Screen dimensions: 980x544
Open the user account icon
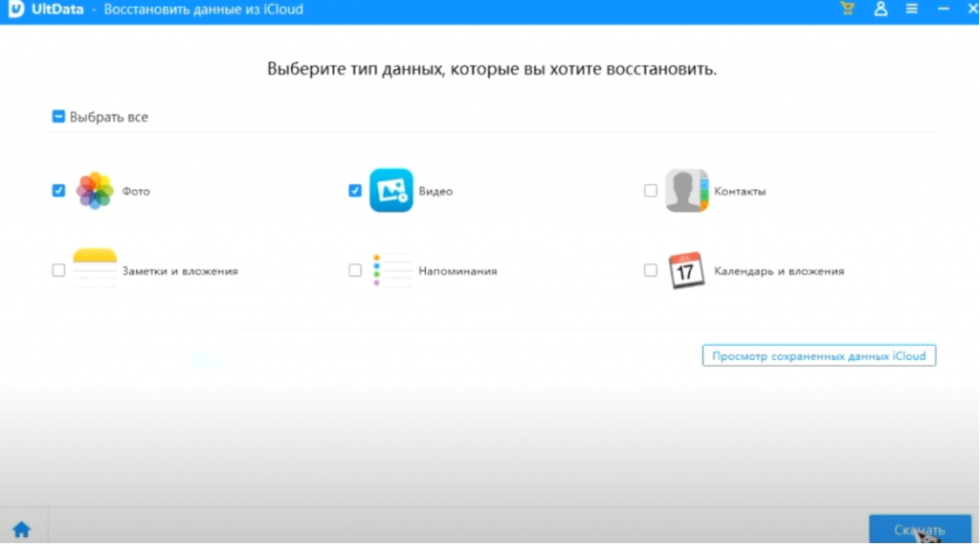880,9
